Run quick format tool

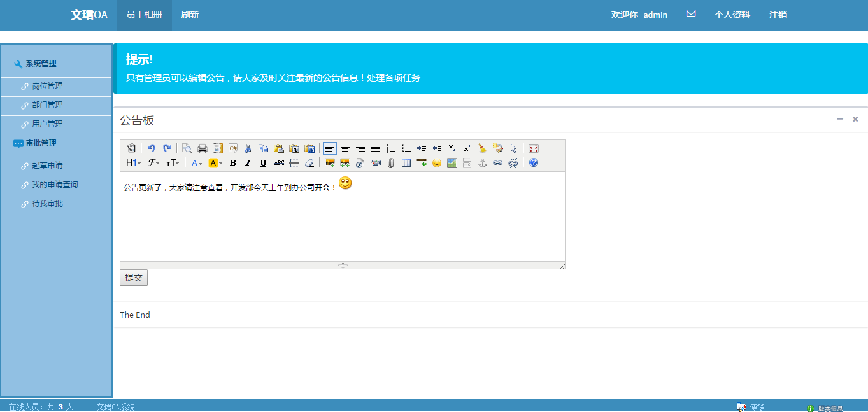(498, 148)
